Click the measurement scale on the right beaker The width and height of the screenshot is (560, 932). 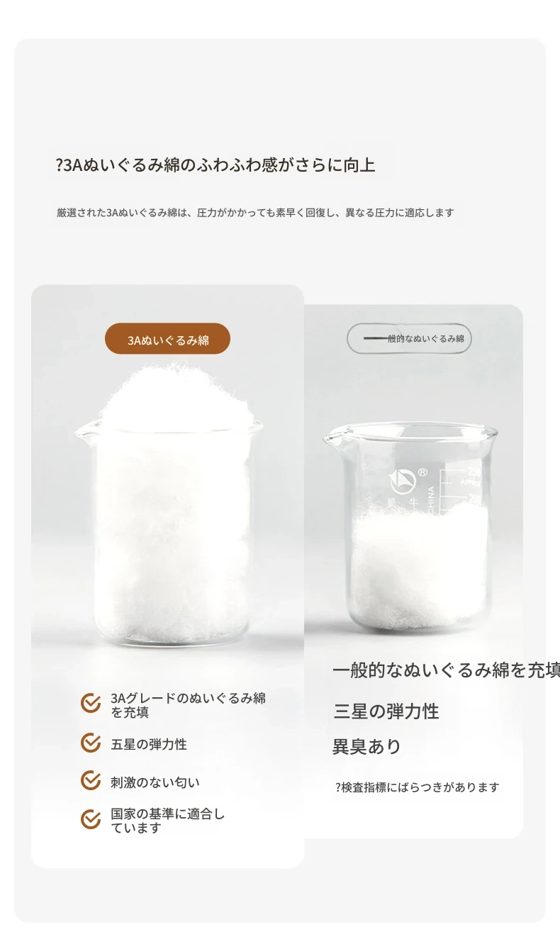pos(461,492)
